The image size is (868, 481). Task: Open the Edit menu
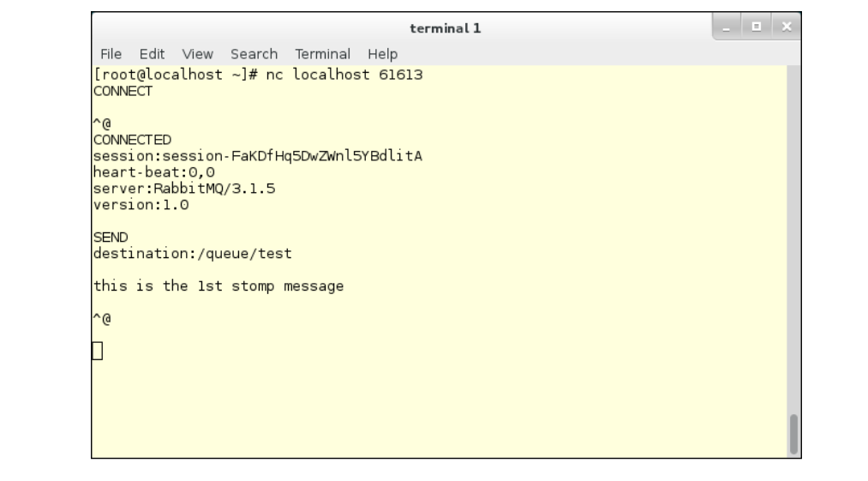click(152, 54)
